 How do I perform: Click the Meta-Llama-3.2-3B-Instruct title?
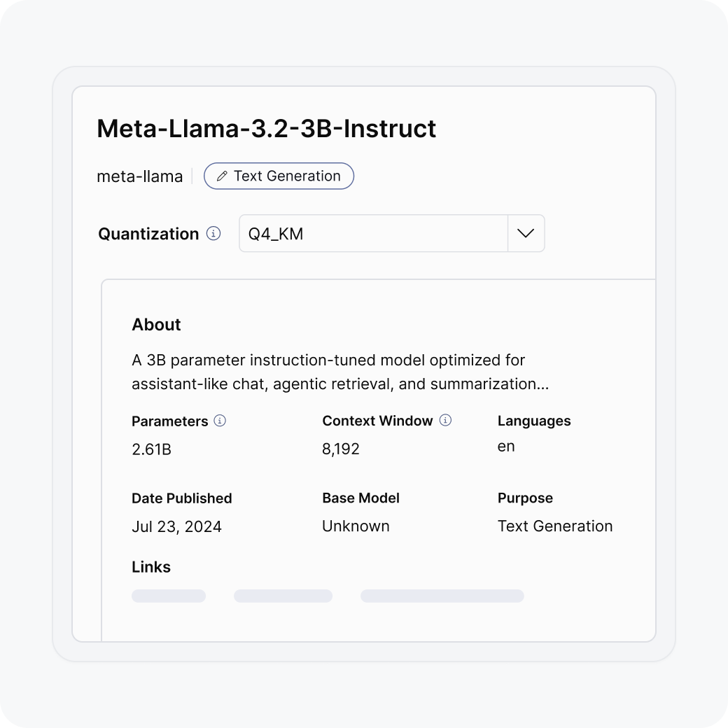(266, 129)
